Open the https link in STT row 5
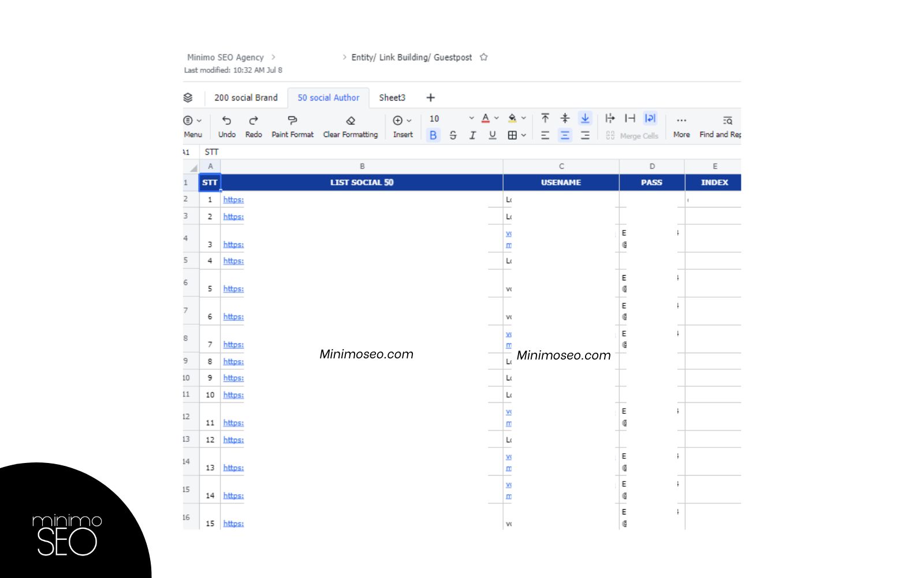This screenshot has width=924, height=578. point(233,289)
